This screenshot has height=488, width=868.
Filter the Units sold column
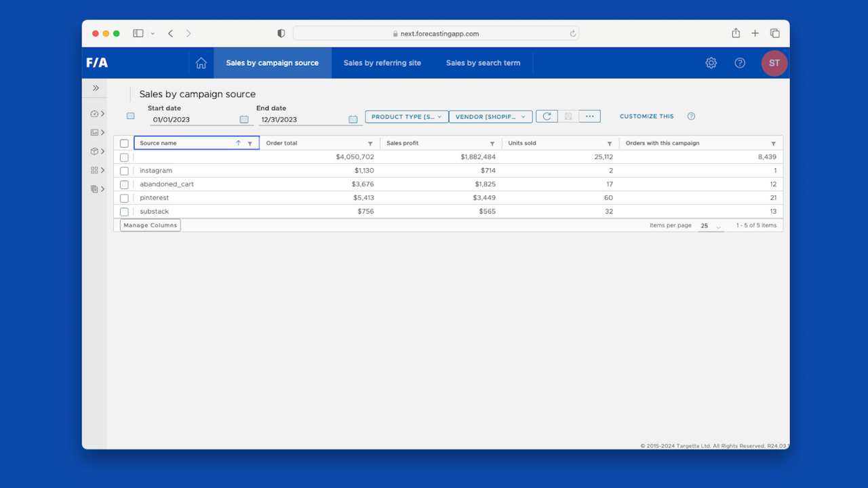pyautogui.click(x=610, y=144)
